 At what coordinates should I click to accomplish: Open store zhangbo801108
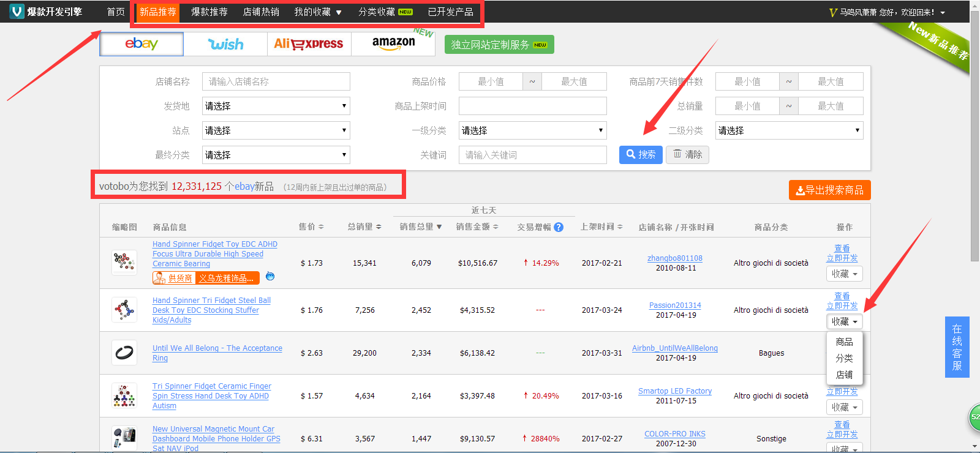tap(675, 258)
